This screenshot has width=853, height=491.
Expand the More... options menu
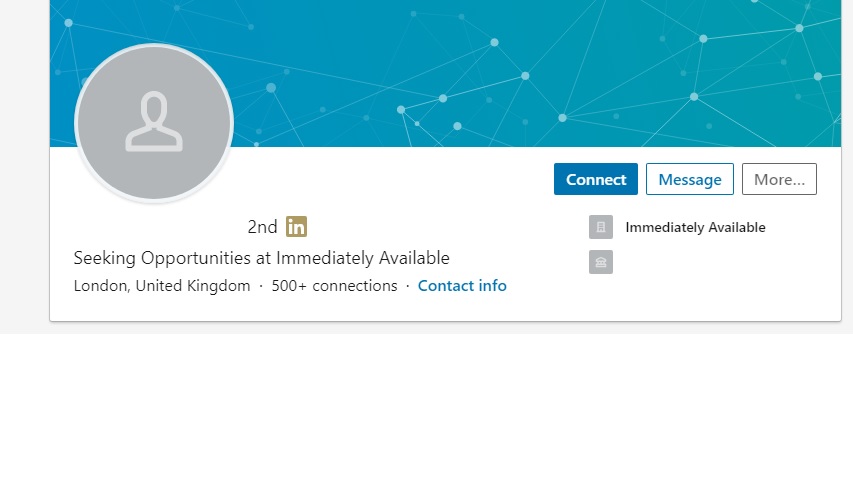click(779, 179)
